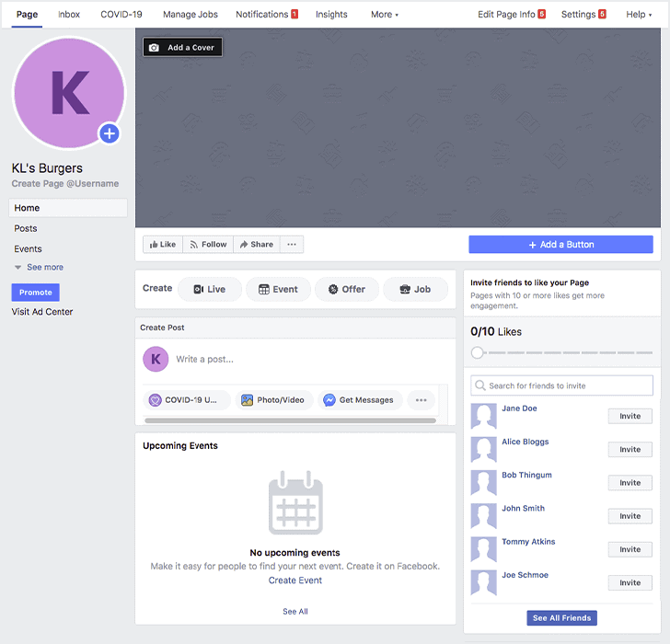Open the Inbox tab
Image resolution: width=670 pixels, height=644 pixels.
point(69,15)
